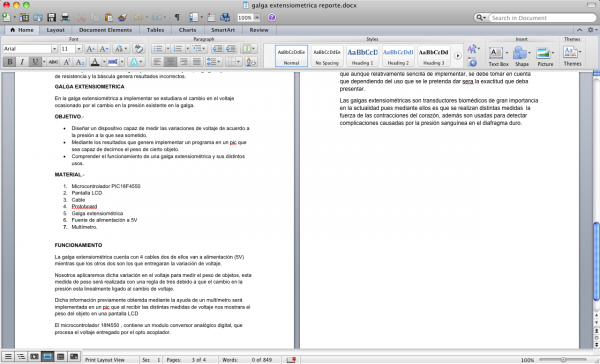The image size is (600, 364).
Task: Open the font size dropdown arrow
Action: point(79,49)
